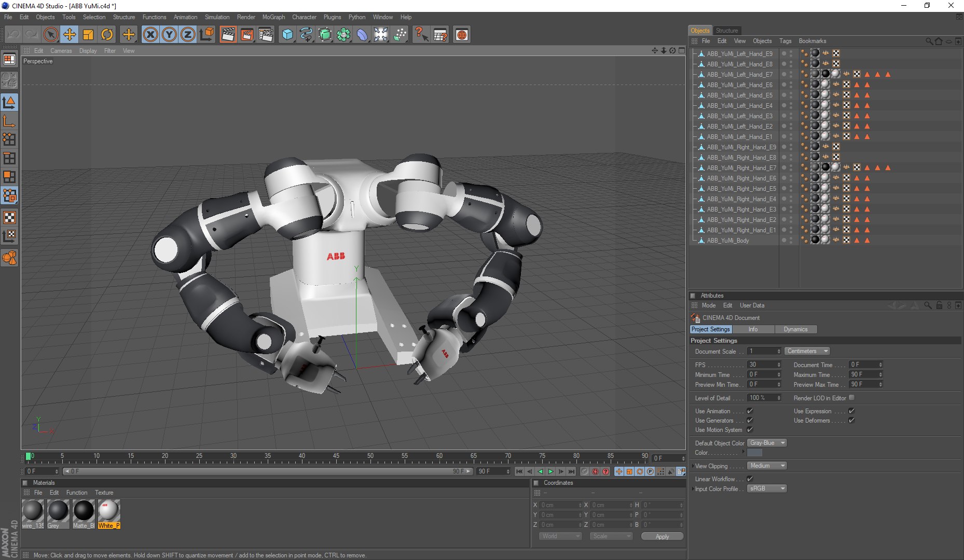Expand the View Clipping section arrow

692,466
